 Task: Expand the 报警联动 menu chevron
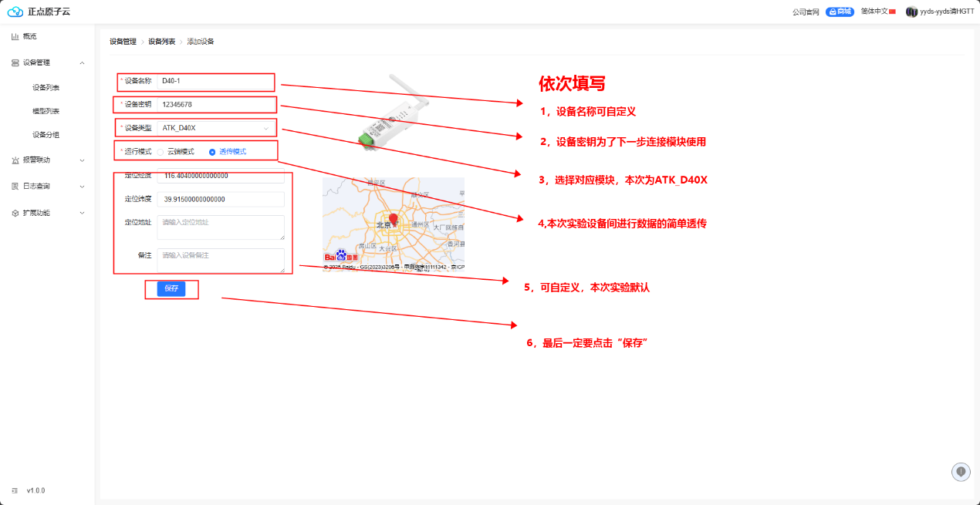click(x=83, y=160)
